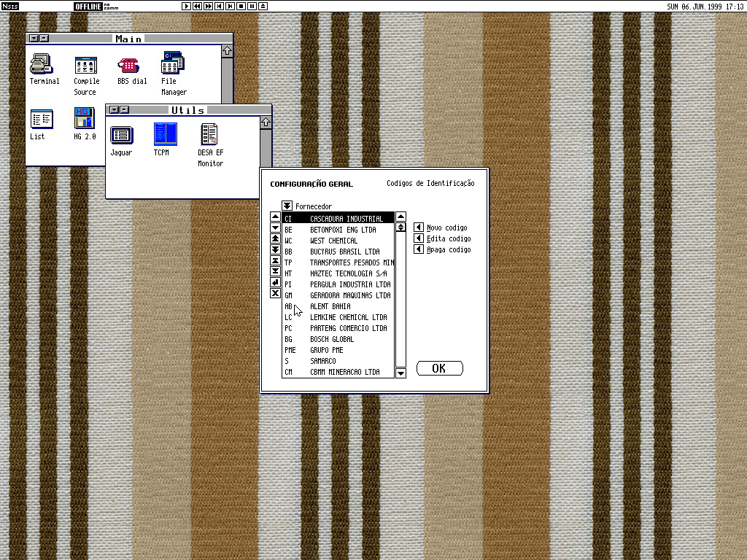Open the Utils window's dropdown menu button

113,110
